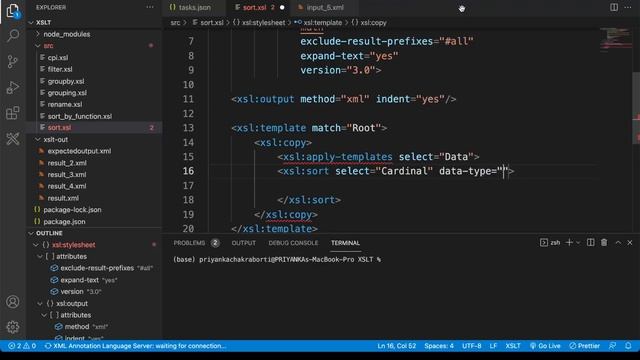Select the Terminal panel tab
Viewport: 640px width, 360px height.
345,243
